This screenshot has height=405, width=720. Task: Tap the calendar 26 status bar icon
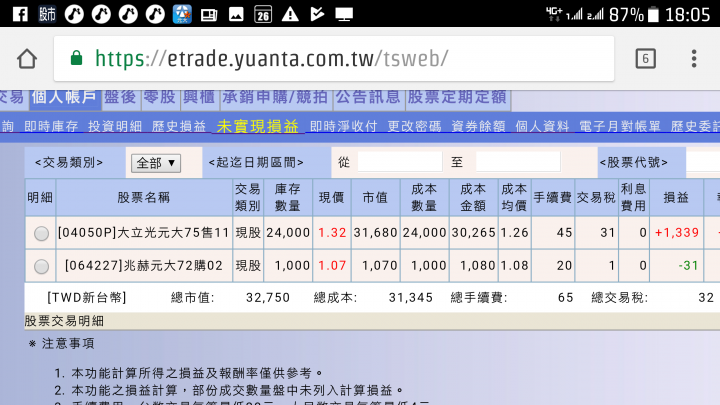263,14
